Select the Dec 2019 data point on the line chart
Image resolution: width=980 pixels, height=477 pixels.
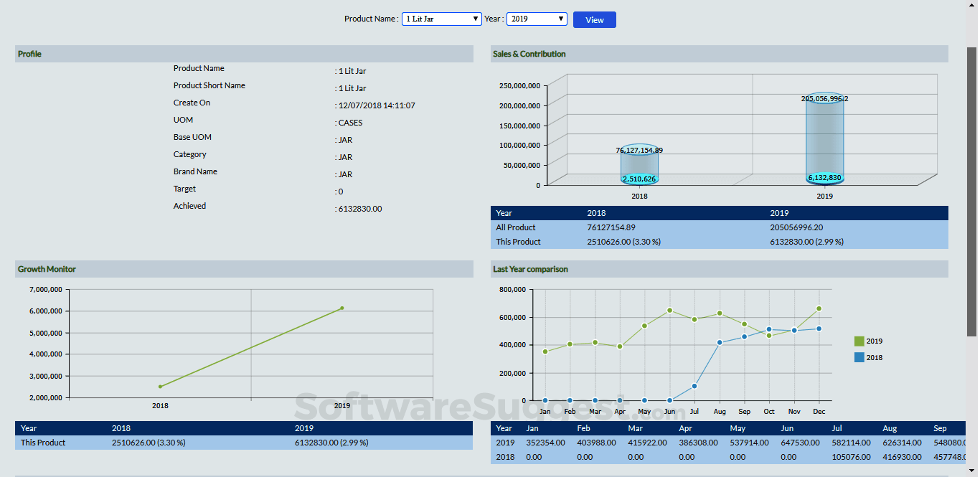tap(819, 308)
